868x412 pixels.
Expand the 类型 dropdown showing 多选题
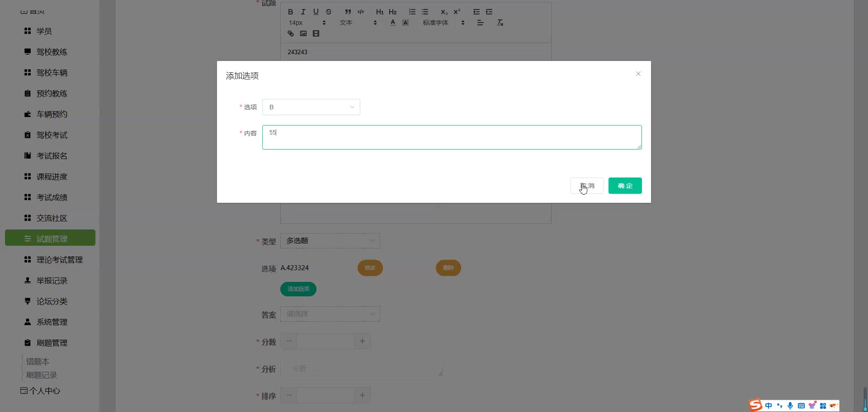coord(330,241)
